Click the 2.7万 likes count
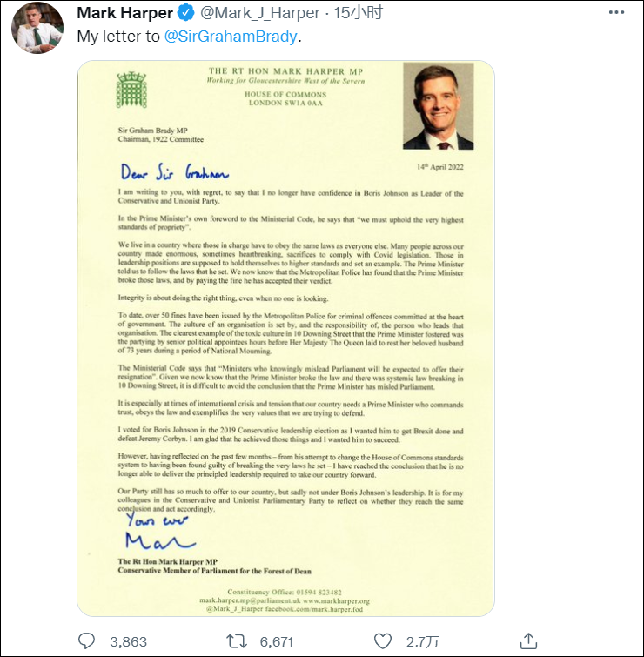The width and height of the screenshot is (644, 657). coord(422,642)
